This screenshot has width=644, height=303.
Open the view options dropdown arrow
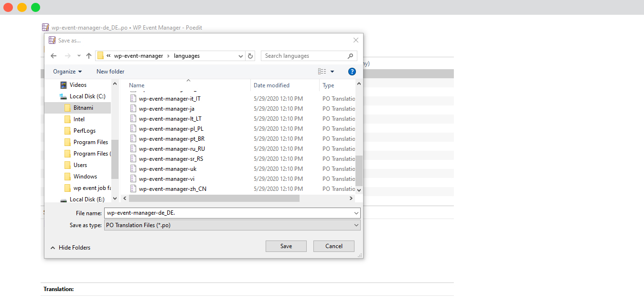333,72
